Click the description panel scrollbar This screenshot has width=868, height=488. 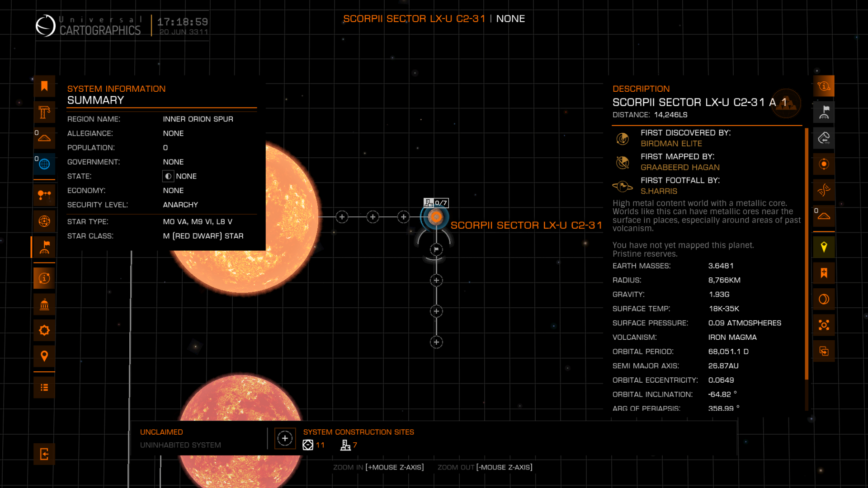[x=807, y=254]
